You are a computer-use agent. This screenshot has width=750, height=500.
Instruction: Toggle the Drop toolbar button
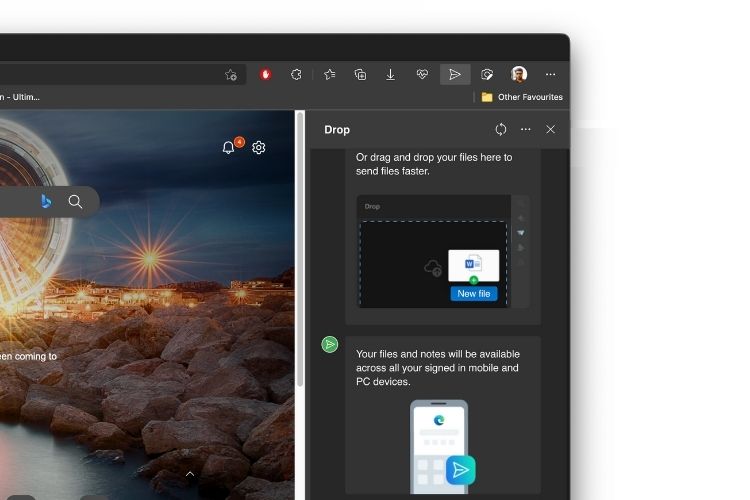455,75
